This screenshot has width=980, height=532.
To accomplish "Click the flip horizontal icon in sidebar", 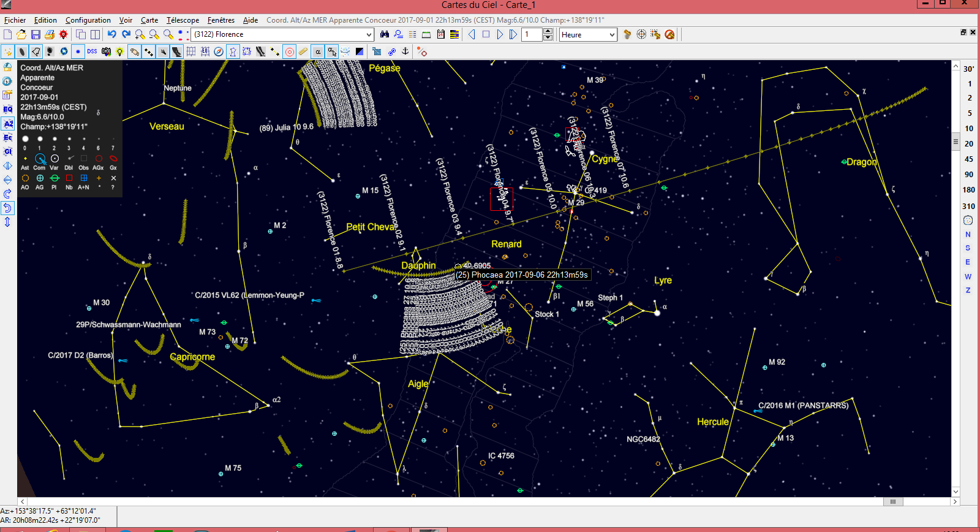I will coord(7,166).
